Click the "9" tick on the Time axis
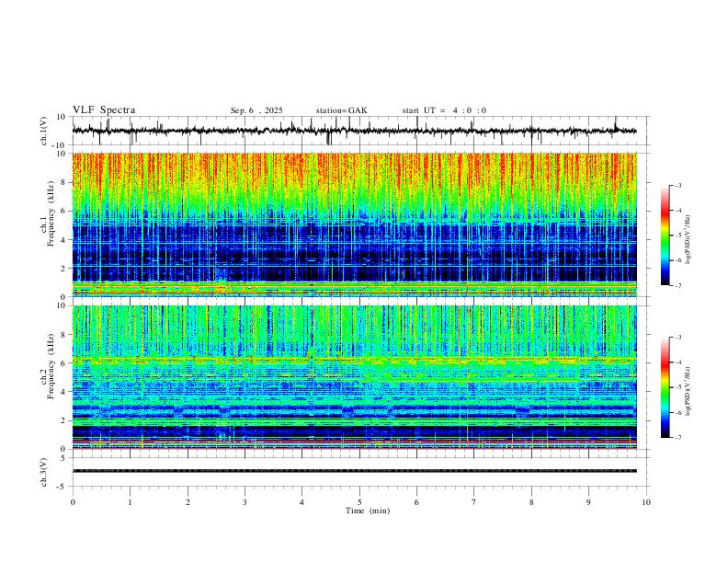 point(588,502)
